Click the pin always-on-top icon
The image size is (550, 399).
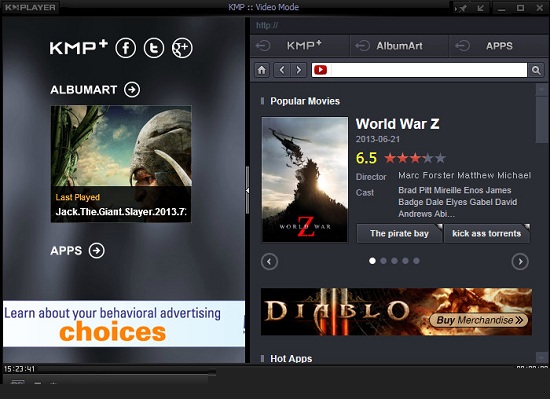463,8
